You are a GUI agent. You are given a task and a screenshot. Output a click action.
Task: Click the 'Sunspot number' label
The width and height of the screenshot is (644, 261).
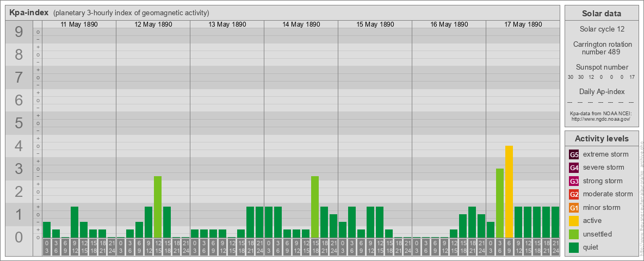click(602, 67)
